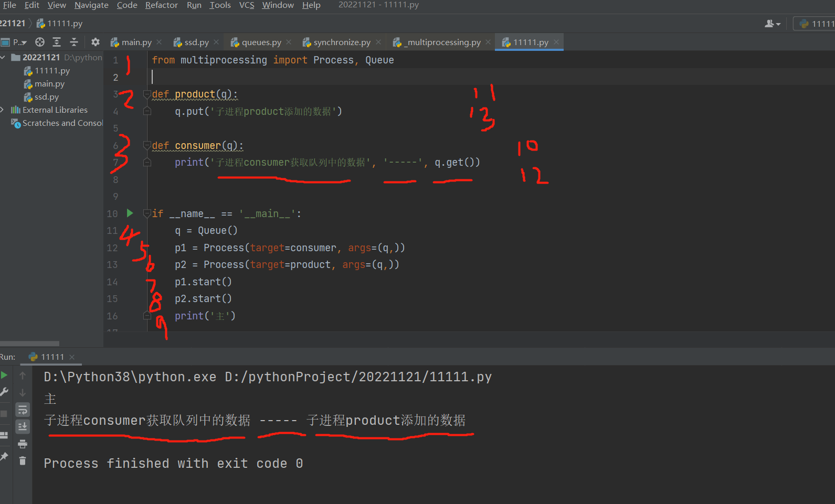Select 11111.py in the Project tree
835x504 pixels.
[x=52, y=71]
